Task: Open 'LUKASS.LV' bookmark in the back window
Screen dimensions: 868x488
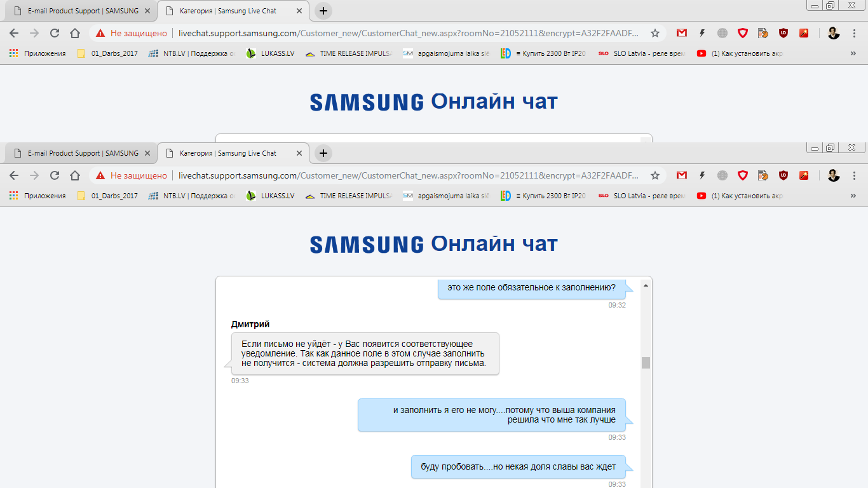Action: click(270, 53)
